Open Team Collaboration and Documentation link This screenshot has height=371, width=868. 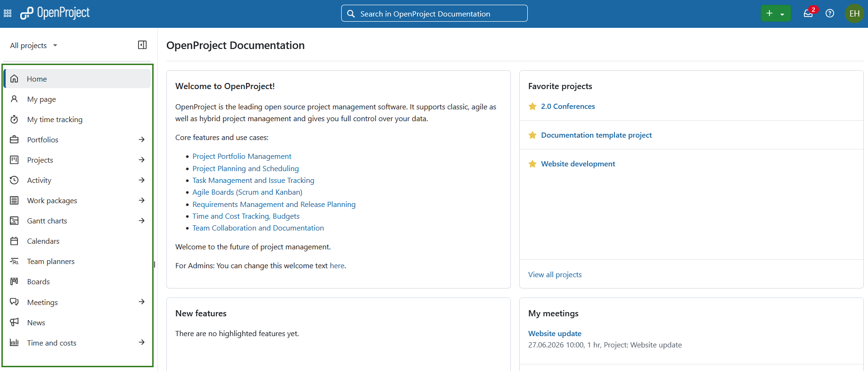click(x=258, y=228)
